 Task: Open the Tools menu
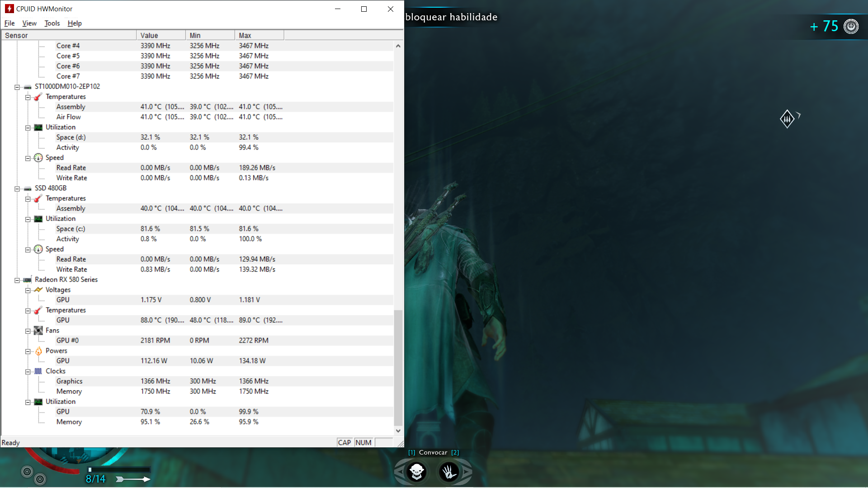(52, 23)
